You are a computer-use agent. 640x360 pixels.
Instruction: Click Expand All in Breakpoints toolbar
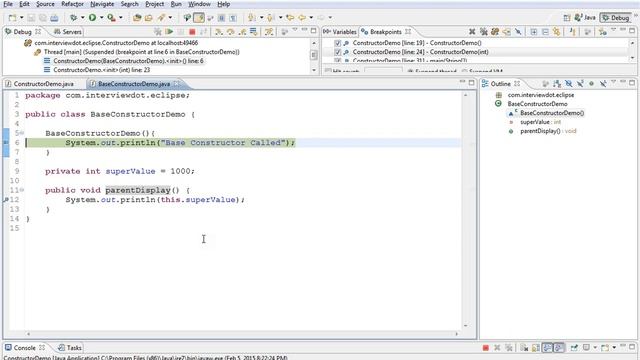(x=533, y=31)
